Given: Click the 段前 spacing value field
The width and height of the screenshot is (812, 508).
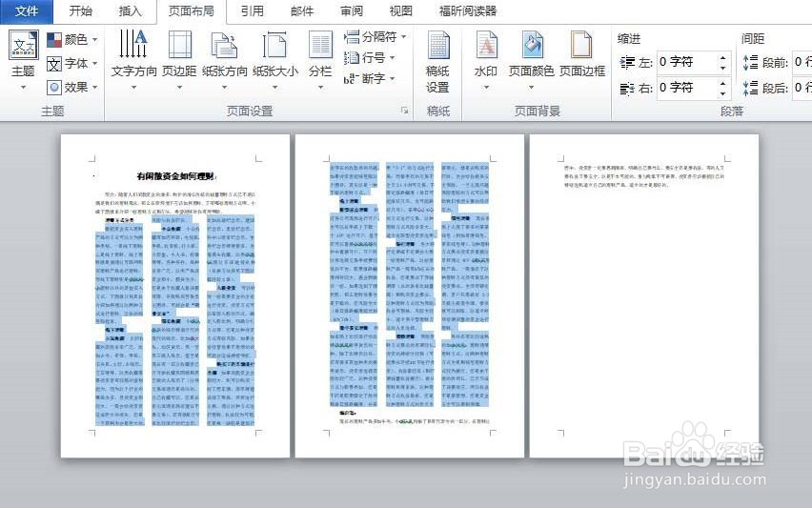Looking at the screenshot, I should pos(802,62).
